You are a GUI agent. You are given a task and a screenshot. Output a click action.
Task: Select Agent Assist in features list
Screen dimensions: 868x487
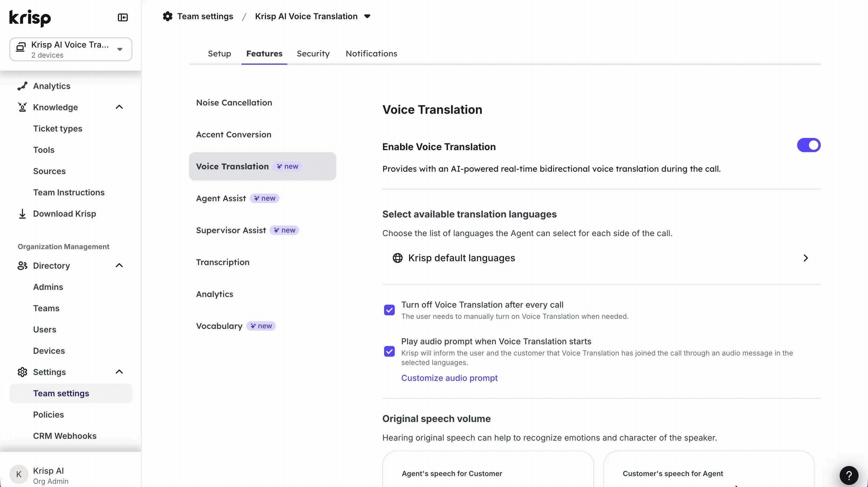pyautogui.click(x=221, y=198)
